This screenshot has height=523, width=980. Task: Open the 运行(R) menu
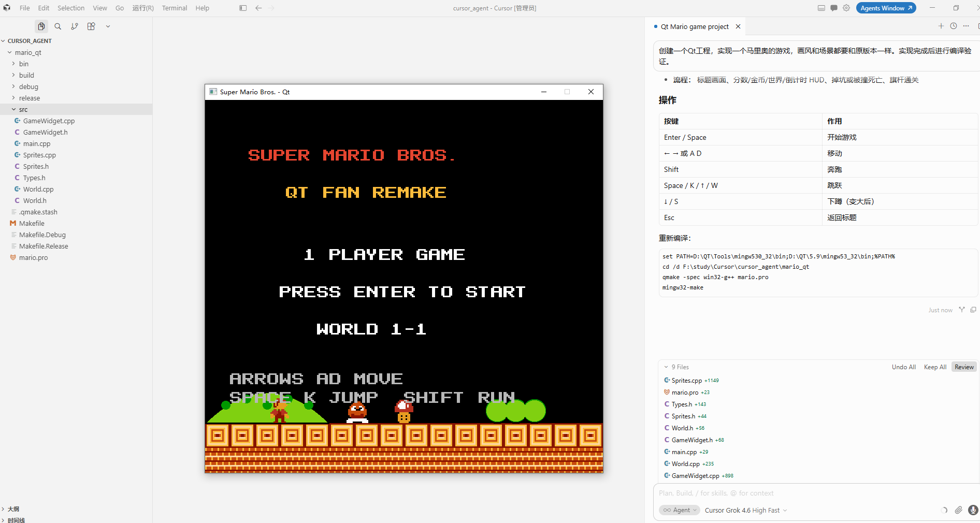coord(143,8)
